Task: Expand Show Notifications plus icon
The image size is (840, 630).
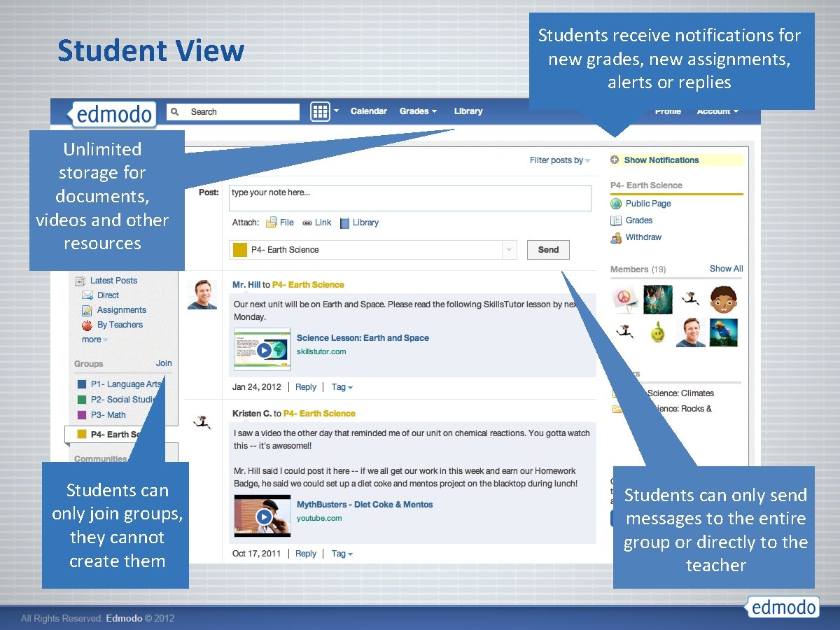Action: (615, 160)
